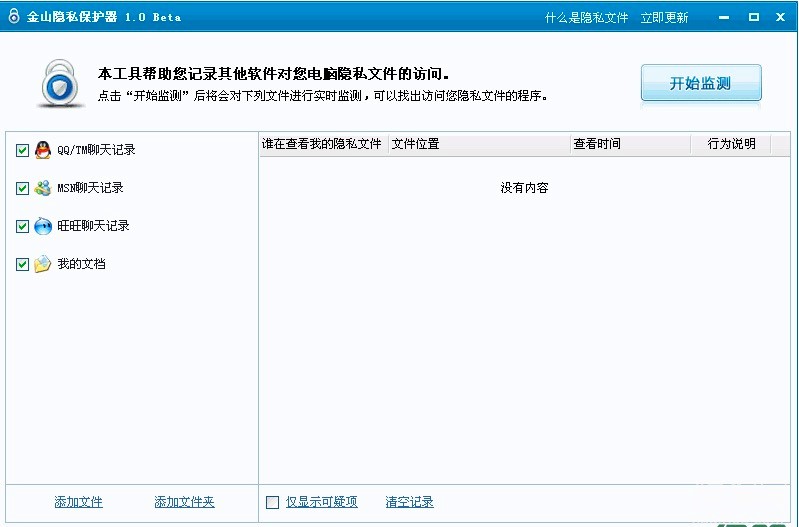
Task: Enable the 仅显示可疑项 checkbox
Action: 272,502
